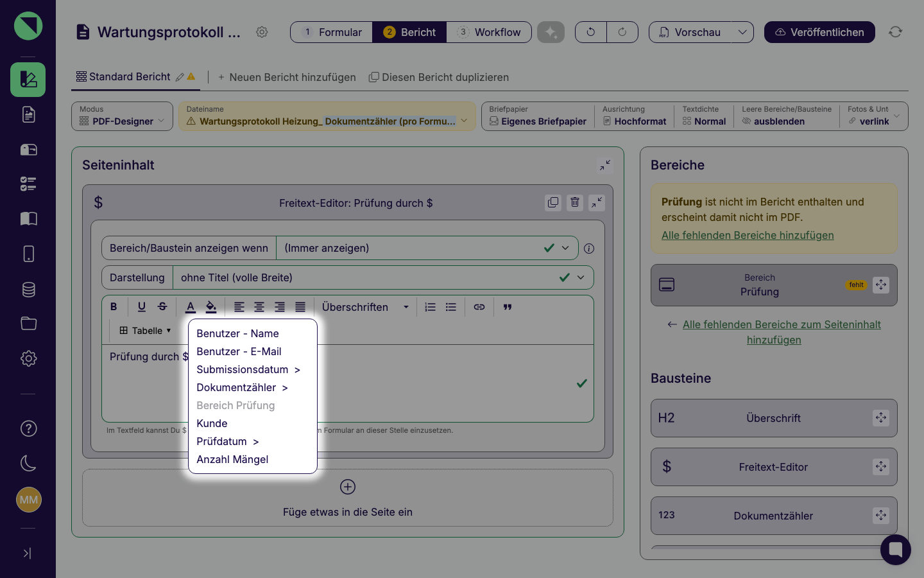Select 'Benutzer - Name' from the placeholder menu
Screen dimensions: 924x578
[x=237, y=333]
